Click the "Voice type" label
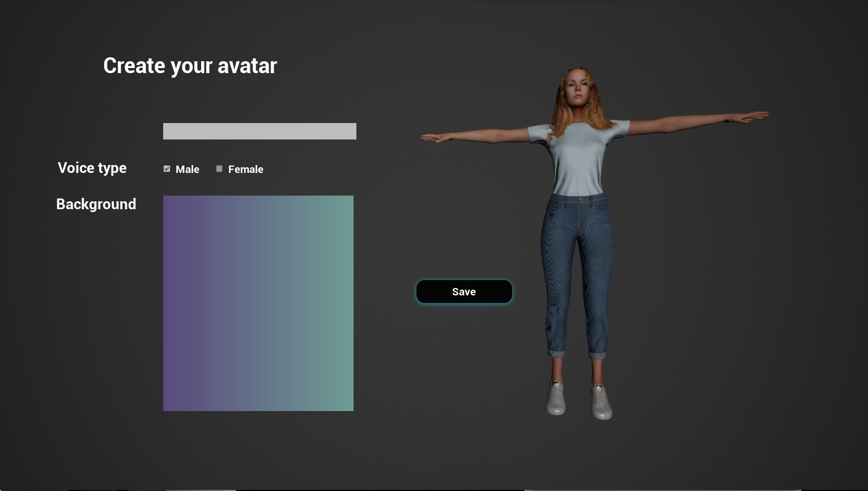Image resolution: width=868 pixels, height=491 pixels. pos(92,168)
